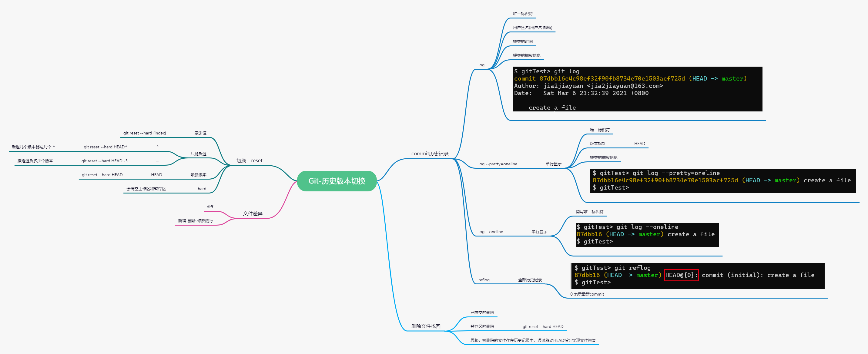This screenshot has height=354, width=868.
Task: Select the git reflog terminal image
Action: [x=697, y=276]
